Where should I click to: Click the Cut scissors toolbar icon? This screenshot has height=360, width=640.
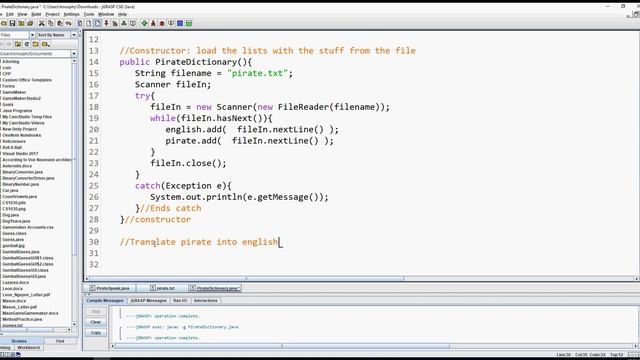point(41,23)
